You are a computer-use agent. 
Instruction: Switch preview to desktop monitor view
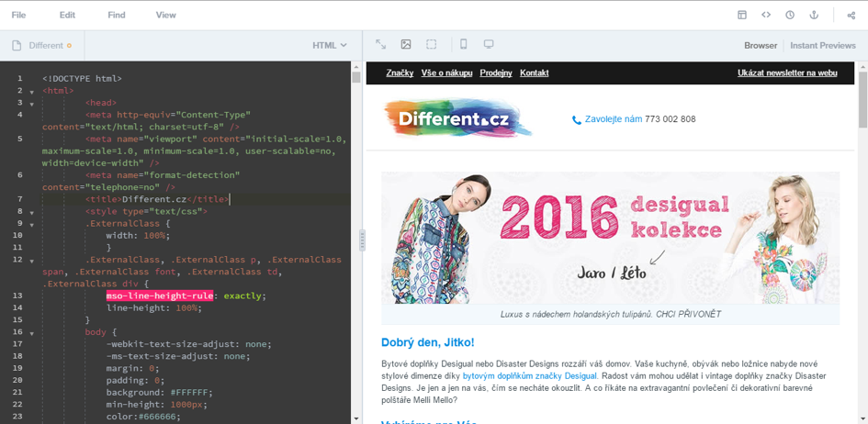click(x=489, y=44)
